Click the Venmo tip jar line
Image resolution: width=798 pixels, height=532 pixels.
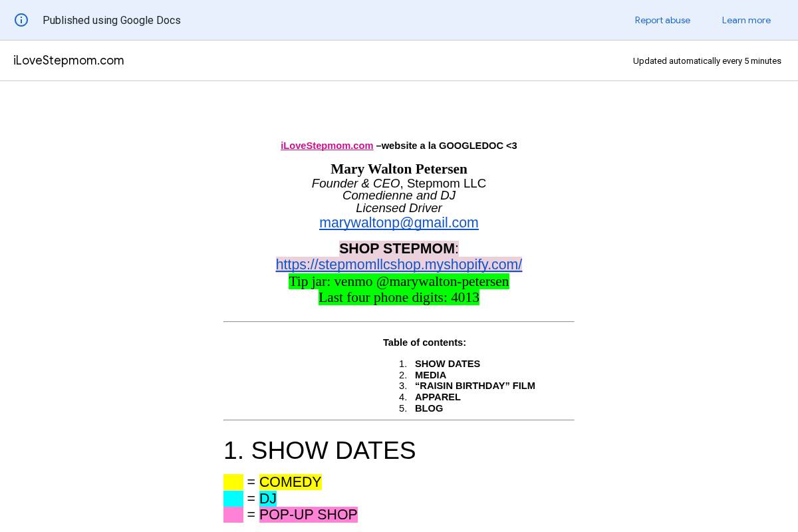pyautogui.click(x=399, y=281)
